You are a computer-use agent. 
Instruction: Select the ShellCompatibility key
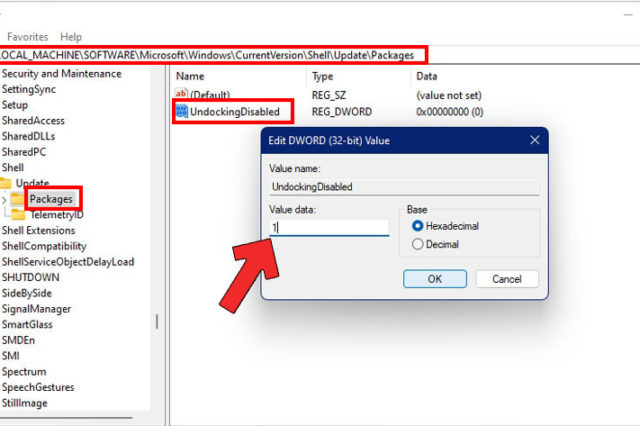[44, 246]
